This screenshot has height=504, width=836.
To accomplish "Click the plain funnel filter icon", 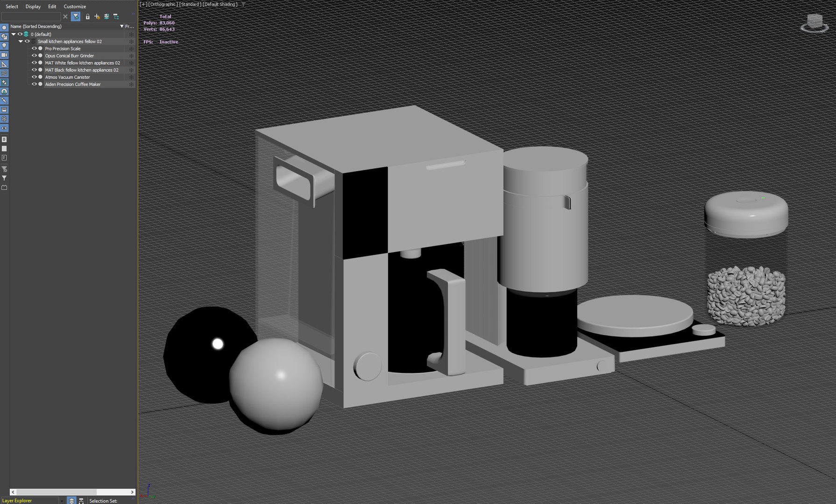I will coord(4,178).
